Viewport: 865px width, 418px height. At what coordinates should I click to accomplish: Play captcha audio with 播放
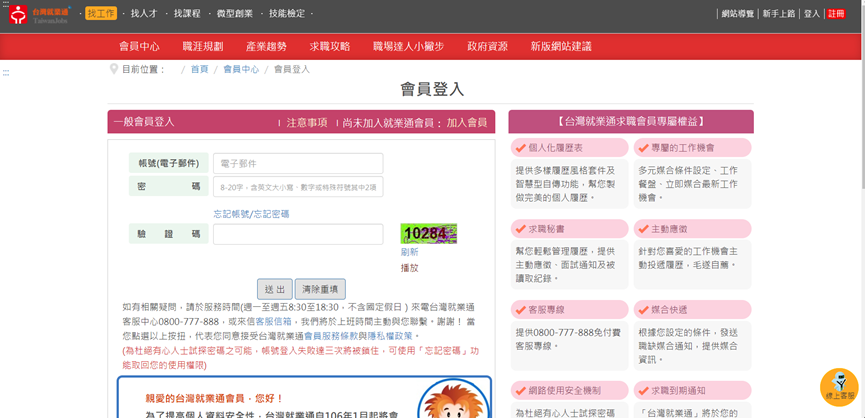(x=409, y=268)
